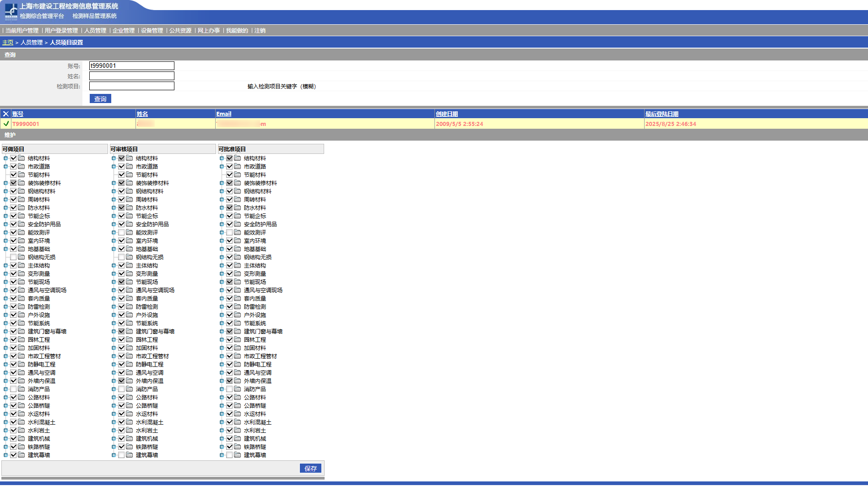Expand 地基基础 node in 可批准项目
This screenshot has width=868, height=486.
[222, 249]
